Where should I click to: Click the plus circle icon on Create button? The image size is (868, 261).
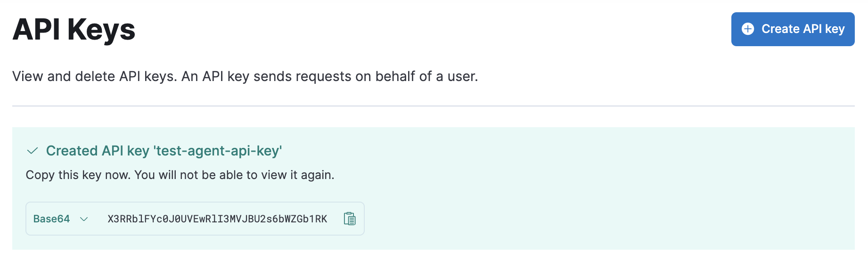click(x=748, y=29)
